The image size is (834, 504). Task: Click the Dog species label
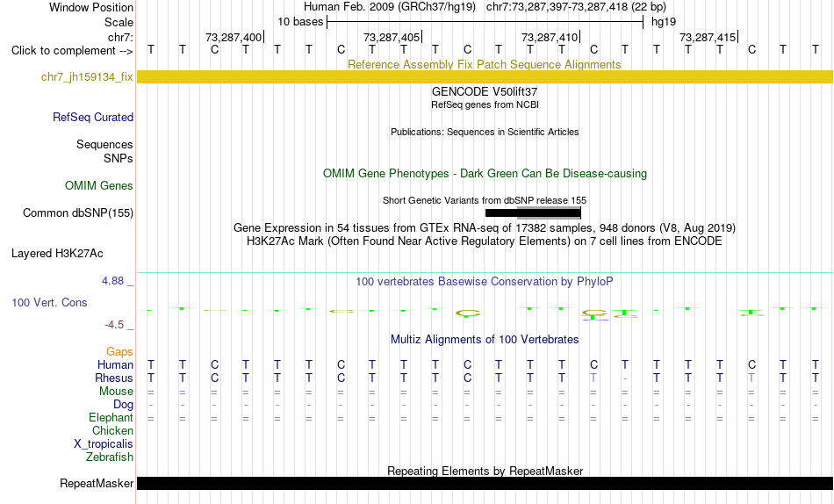tap(124, 405)
